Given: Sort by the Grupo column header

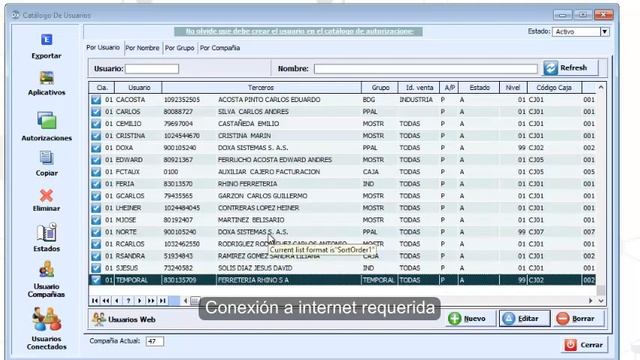Looking at the screenshot, I should 380,87.
